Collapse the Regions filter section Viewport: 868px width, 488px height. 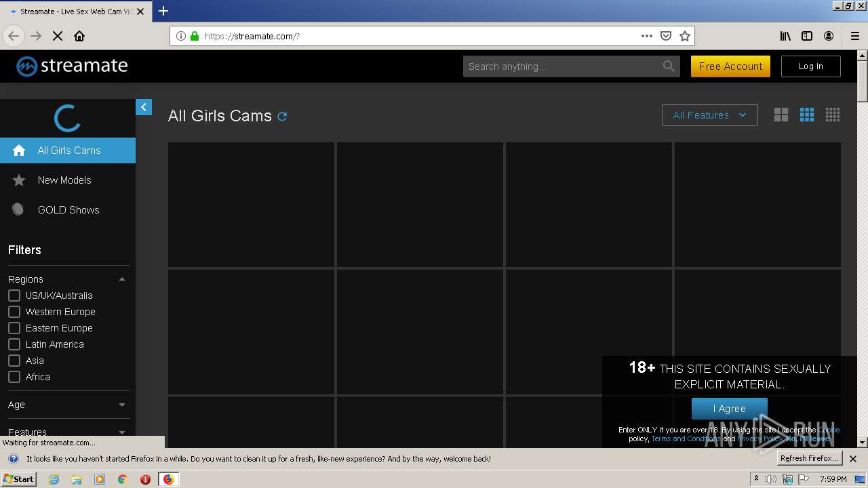point(122,279)
